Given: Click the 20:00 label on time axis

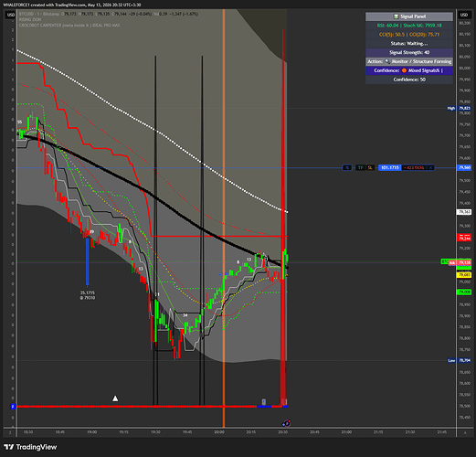Looking at the screenshot, I should [x=219, y=432].
